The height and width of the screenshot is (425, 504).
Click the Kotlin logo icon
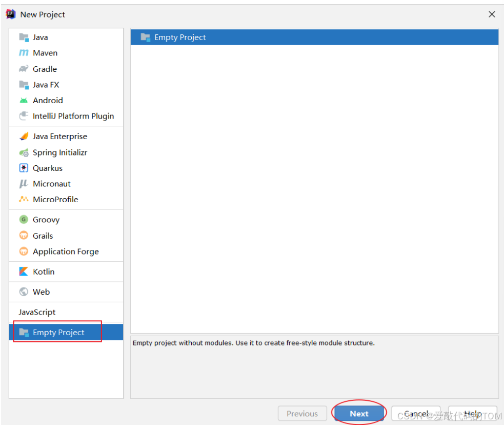coord(24,272)
